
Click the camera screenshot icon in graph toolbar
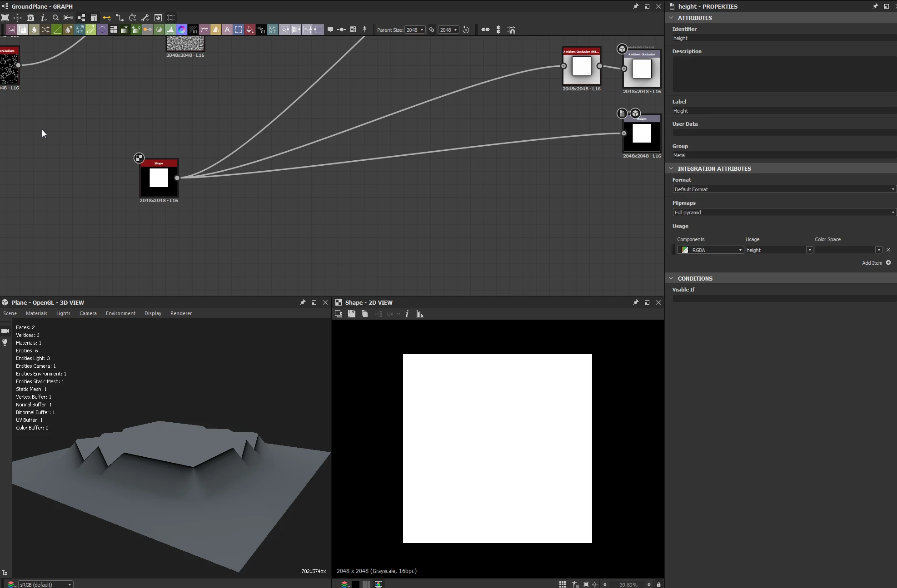point(30,18)
